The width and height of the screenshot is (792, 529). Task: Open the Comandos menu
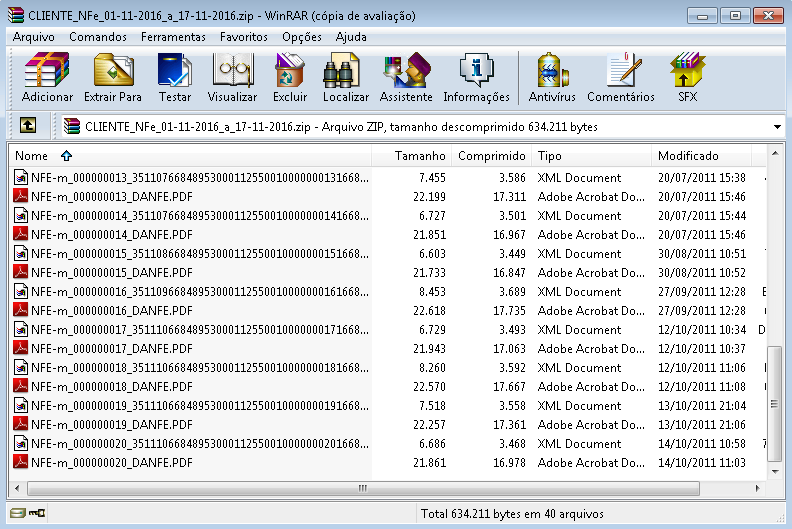(x=98, y=37)
